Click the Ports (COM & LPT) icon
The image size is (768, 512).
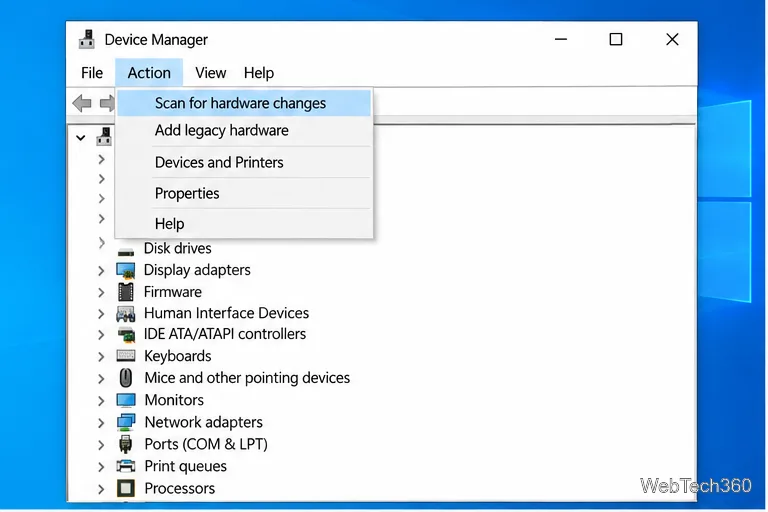[x=126, y=444]
